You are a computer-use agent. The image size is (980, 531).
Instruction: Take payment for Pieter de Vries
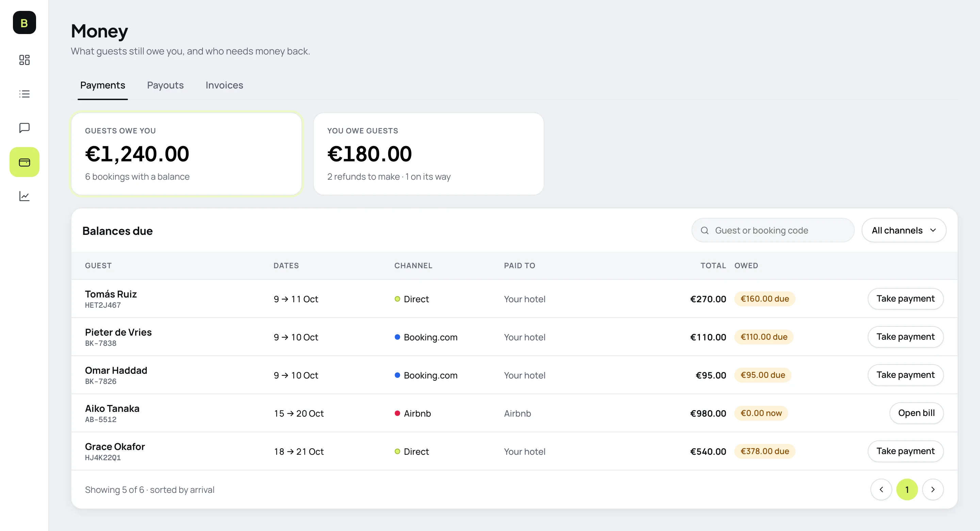click(905, 337)
